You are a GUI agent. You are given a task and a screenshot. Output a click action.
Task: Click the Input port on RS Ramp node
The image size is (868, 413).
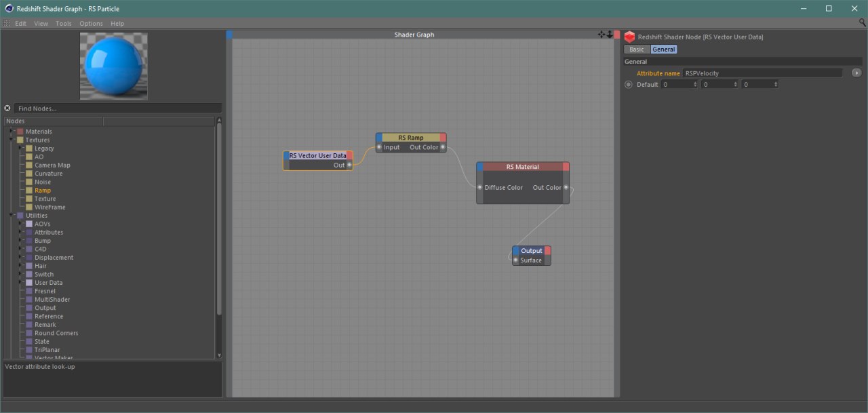point(380,147)
